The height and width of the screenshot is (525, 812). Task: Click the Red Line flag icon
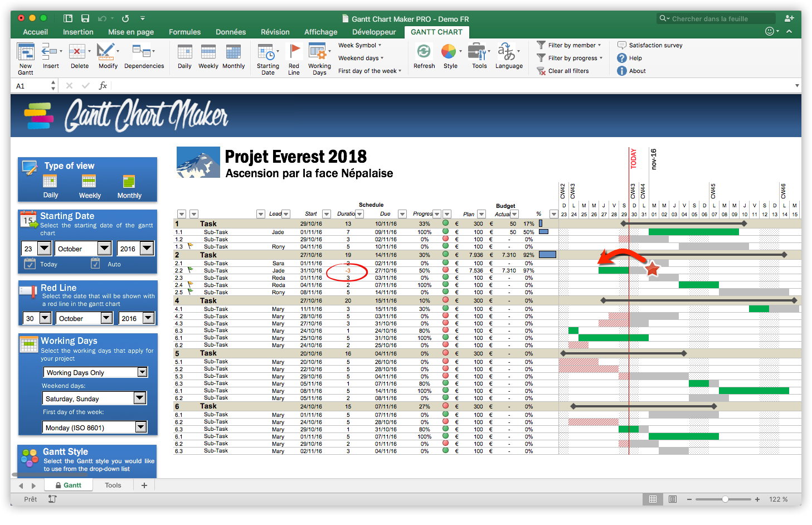tap(294, 52)
